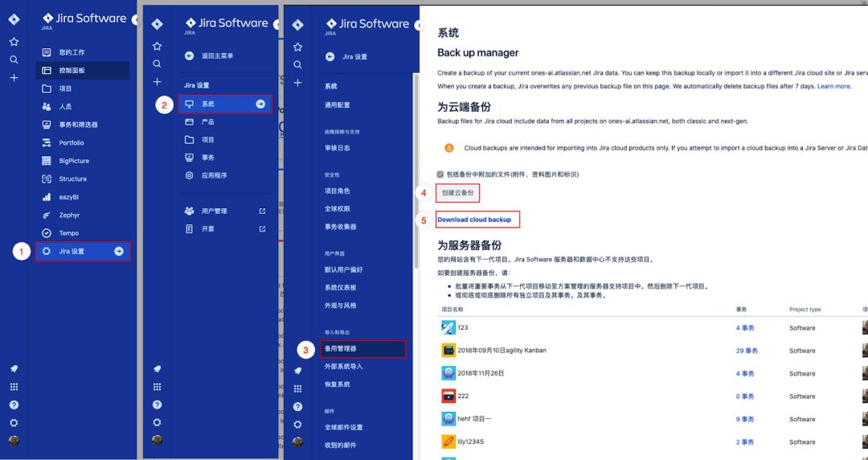
Task: Open 通用配置 in the system sidebar
Action: pyautogui.click(x=337, y=105)
